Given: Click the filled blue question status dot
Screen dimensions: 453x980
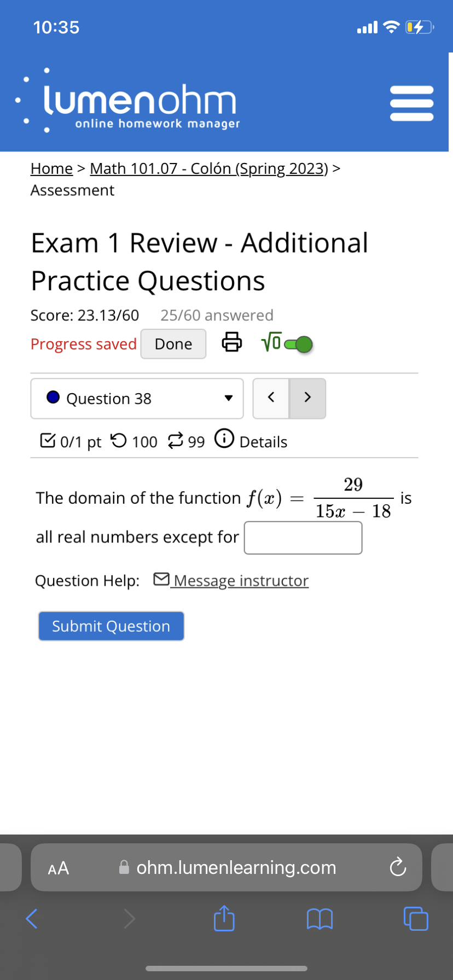Looking at the screenshot, I should tap(53, 397).
